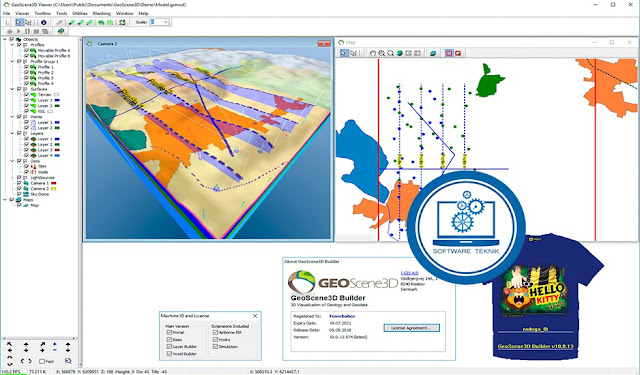This screenshot has height=375, width=640.
Task: Click Camera 2 yellow color swatch
Action: [x=54, y=189]
